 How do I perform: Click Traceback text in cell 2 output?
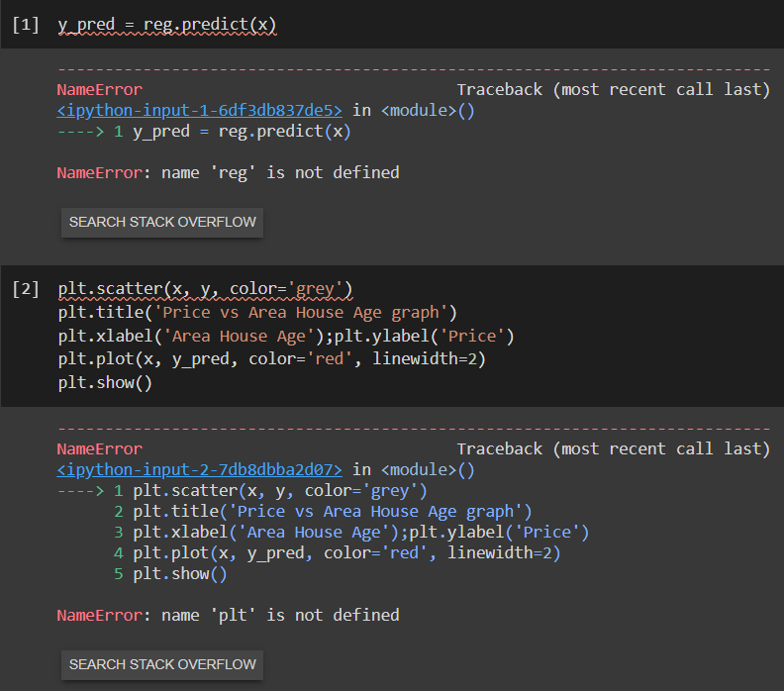point(614,449)
